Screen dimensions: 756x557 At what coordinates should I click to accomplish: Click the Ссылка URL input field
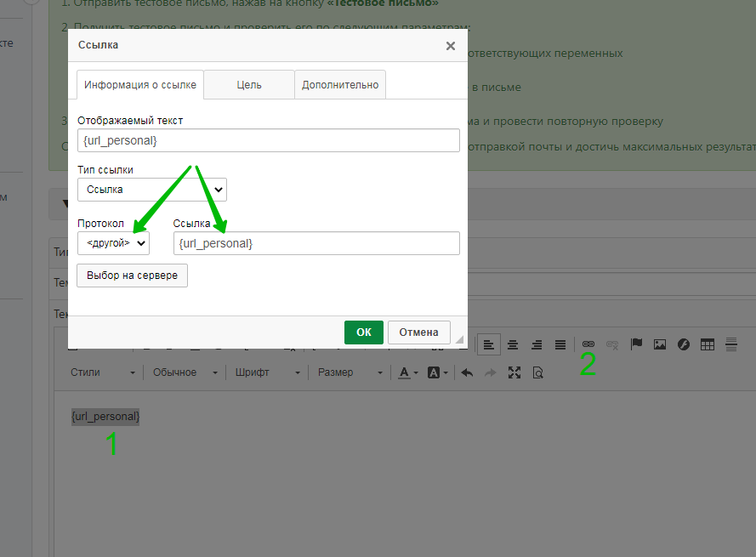tap(316, 243)
